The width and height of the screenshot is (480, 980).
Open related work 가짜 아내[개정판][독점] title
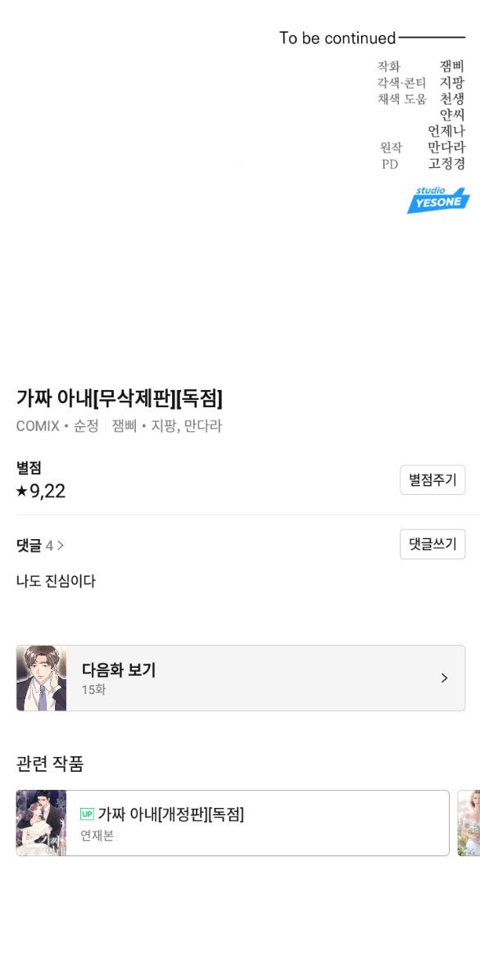point(170,814)
